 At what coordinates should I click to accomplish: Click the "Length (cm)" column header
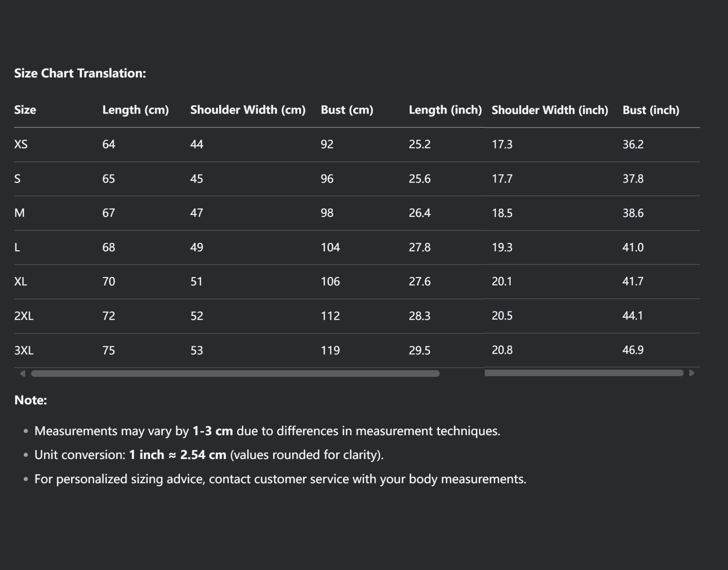135,110
